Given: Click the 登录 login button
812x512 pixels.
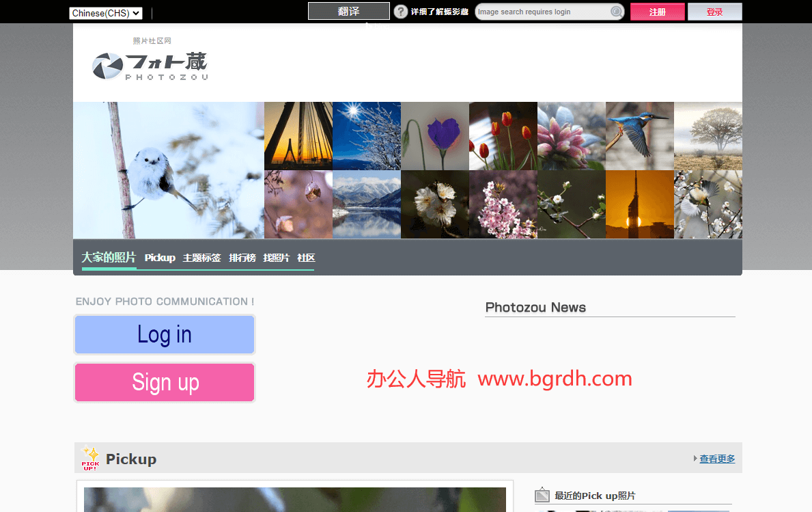Looking at the screenshot, I should pos(714,12).
